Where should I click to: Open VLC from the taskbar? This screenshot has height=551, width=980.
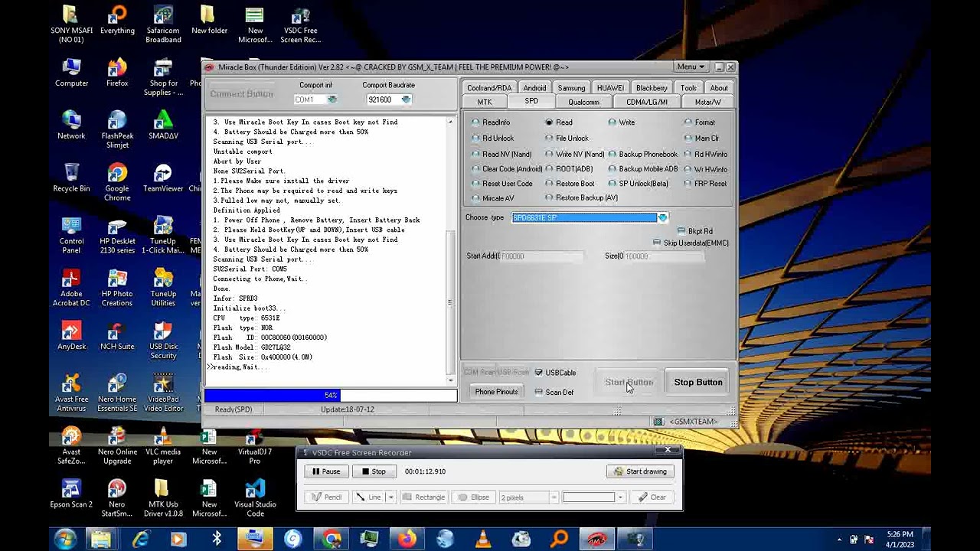(x=483, y=540)
